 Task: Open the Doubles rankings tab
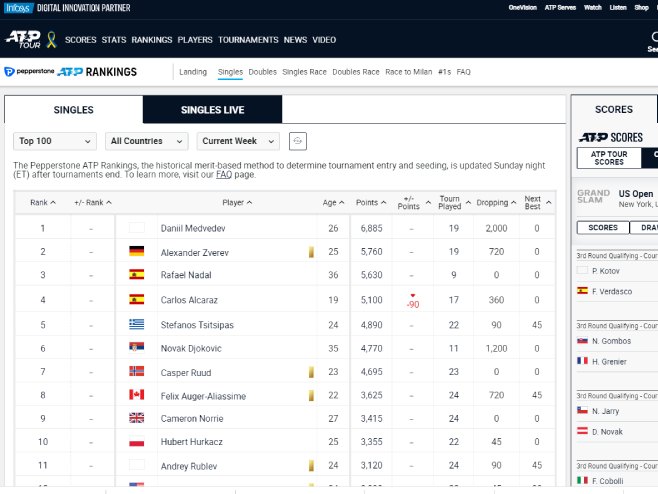262,72
